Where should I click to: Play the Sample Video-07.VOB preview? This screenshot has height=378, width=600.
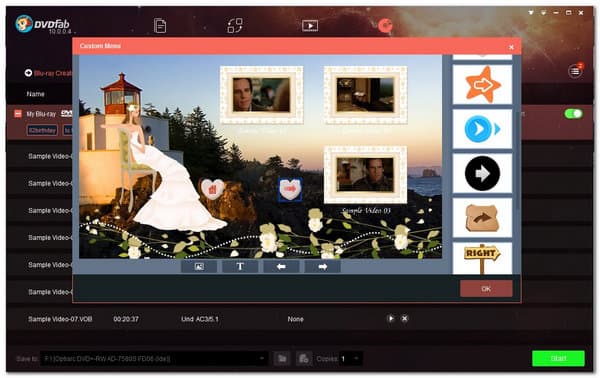pyautogui.click(x=391, y=318)
